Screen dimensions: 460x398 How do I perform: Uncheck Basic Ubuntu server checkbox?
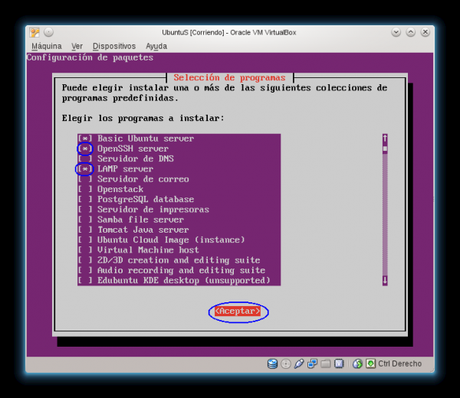point(85,139)
